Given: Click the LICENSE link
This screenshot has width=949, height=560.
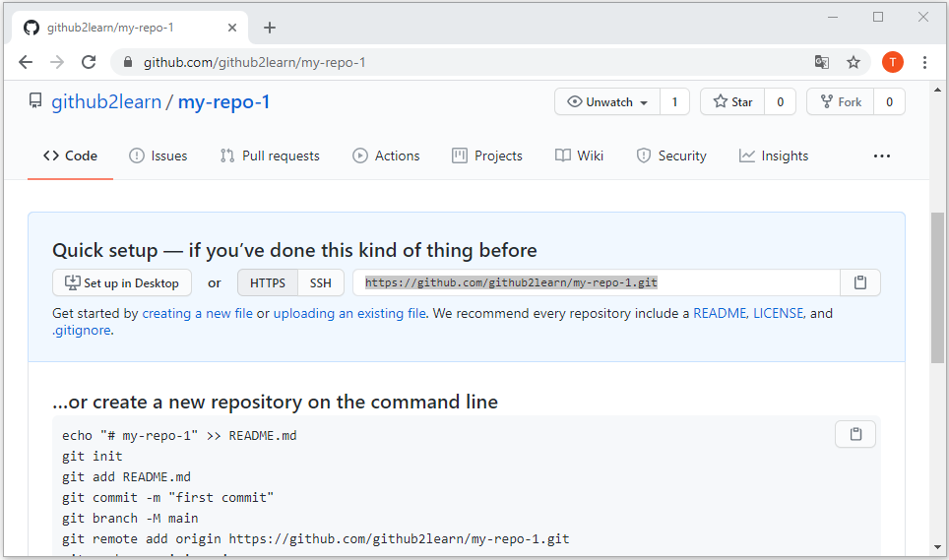Looking at the screenshot, I should [779, 313].
